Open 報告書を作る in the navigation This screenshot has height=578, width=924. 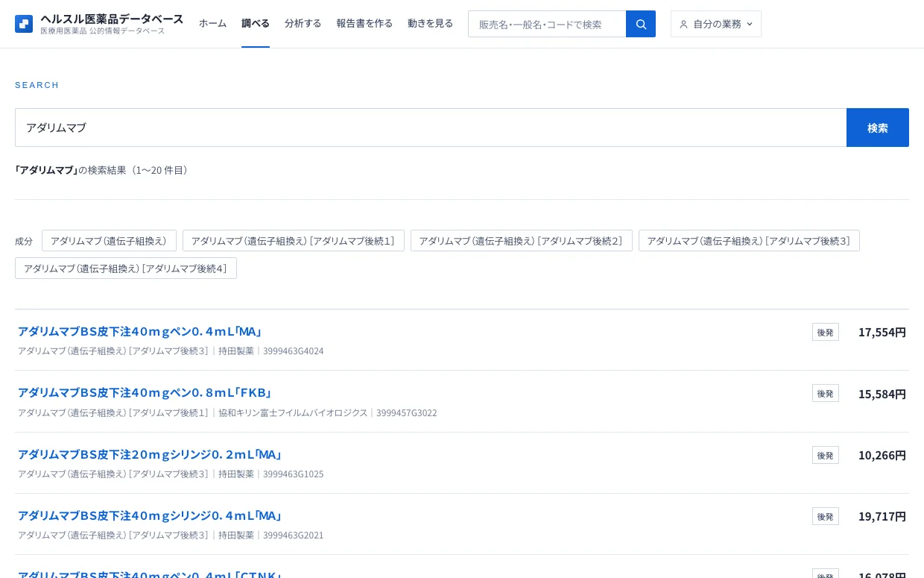[x=364, y=23]
